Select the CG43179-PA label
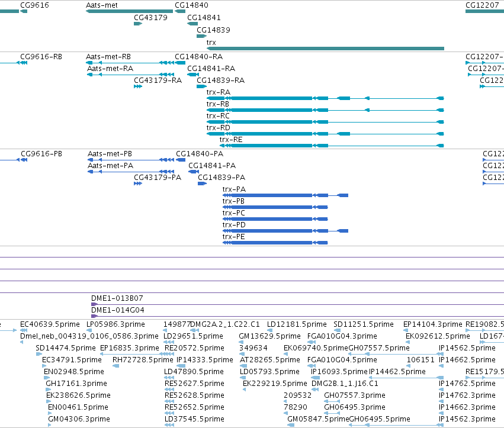504x428 pixels. [158, 178]
